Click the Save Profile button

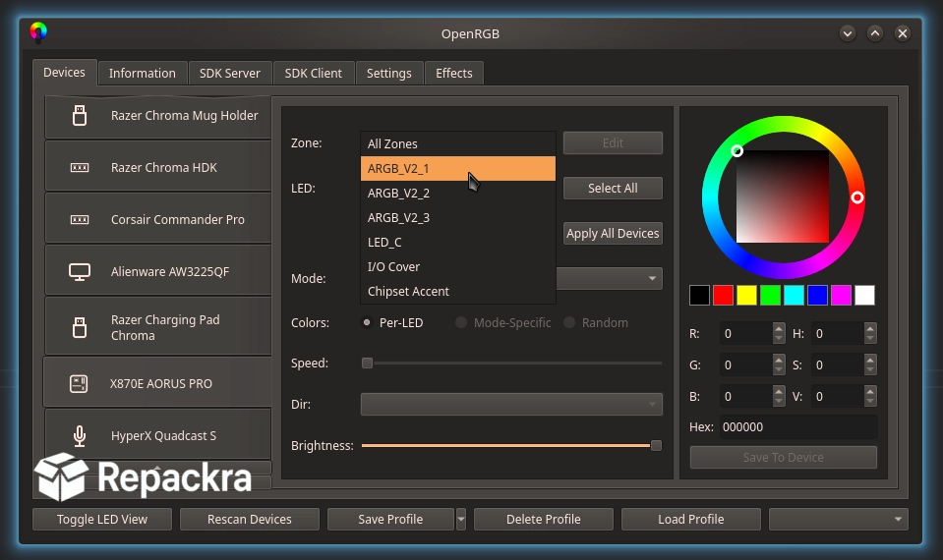391,519
